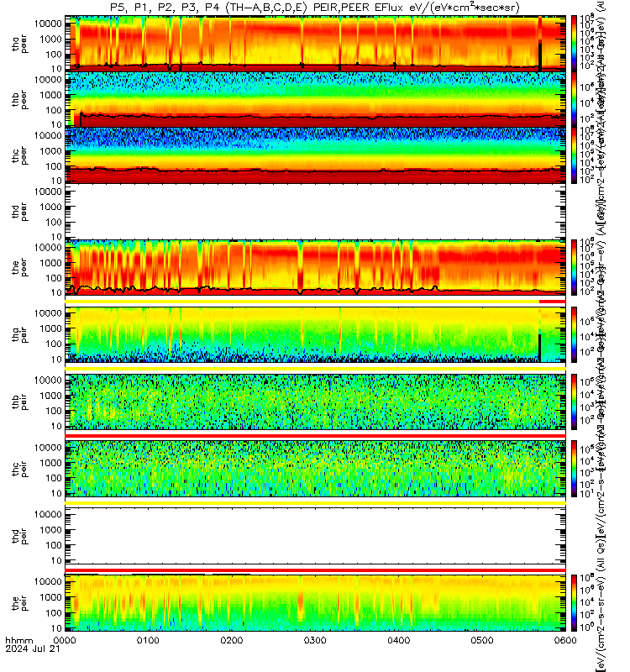630x672 pixels.
Task: Click the 0000 time axis tick label
Action: (65, 640)
